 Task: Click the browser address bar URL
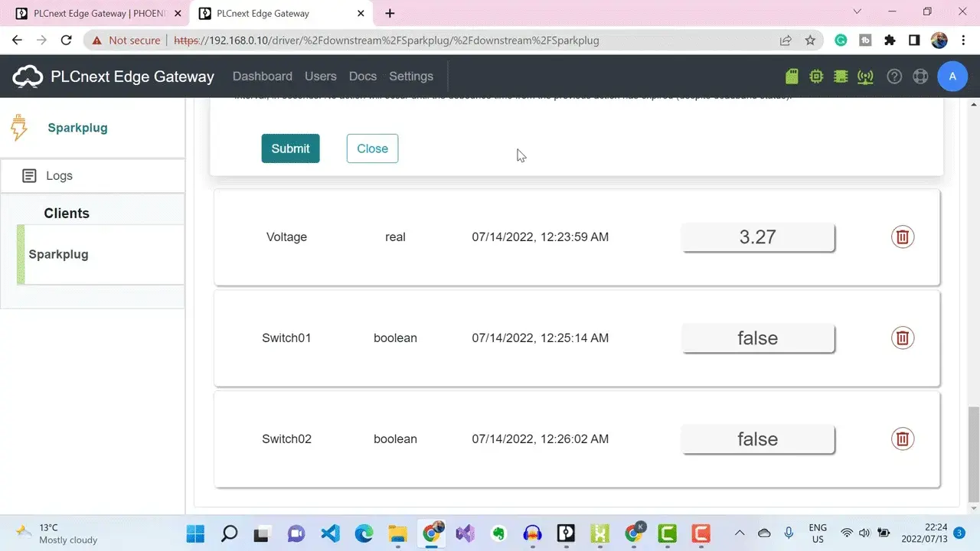(x=386, y=41)
